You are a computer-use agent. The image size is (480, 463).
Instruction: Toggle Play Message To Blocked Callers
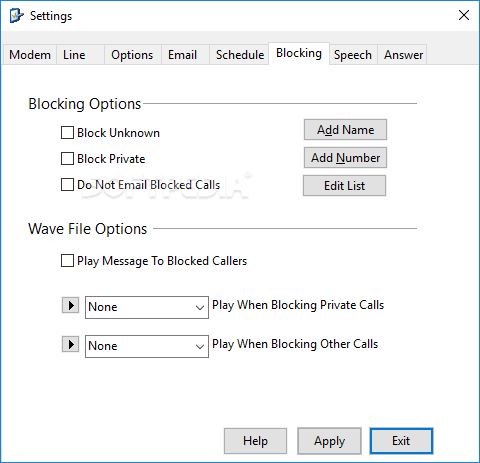click(x=67, y=261)
